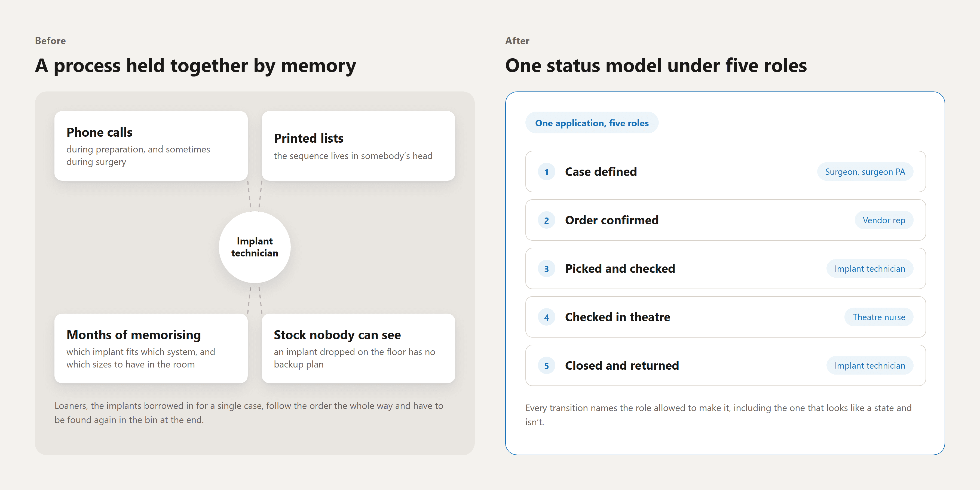Click the step number 2 badge
980x490 pixels.
pyautogui.click(x=546, y=220)
